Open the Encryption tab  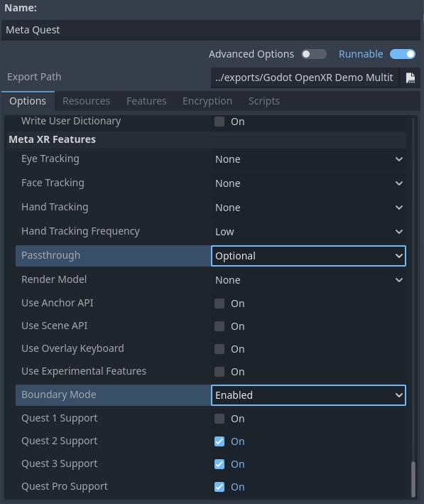tap(207, 101)
